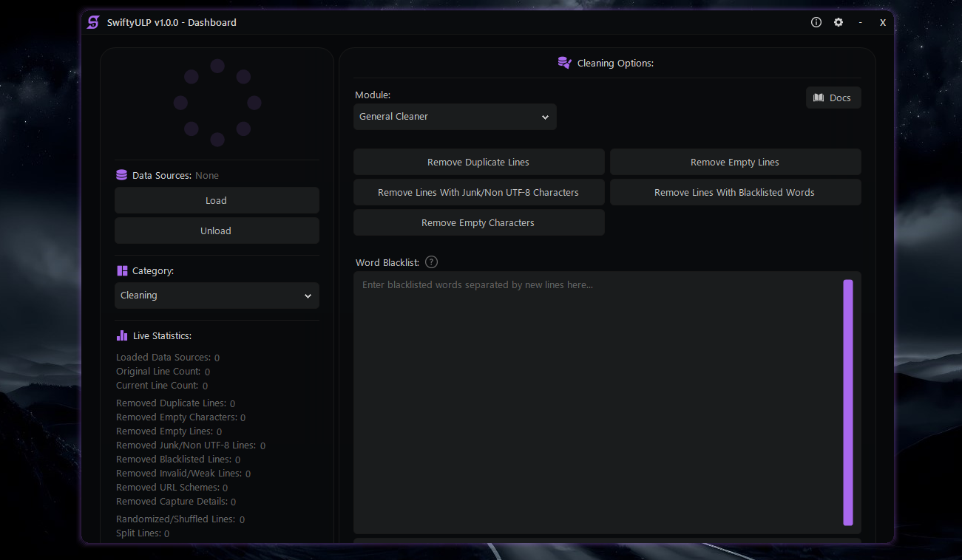Viewport: 962px width, 560px height.
Task: Click the "Removed Blacklisted Lines: 0" statistic
Action: point(178,460)
